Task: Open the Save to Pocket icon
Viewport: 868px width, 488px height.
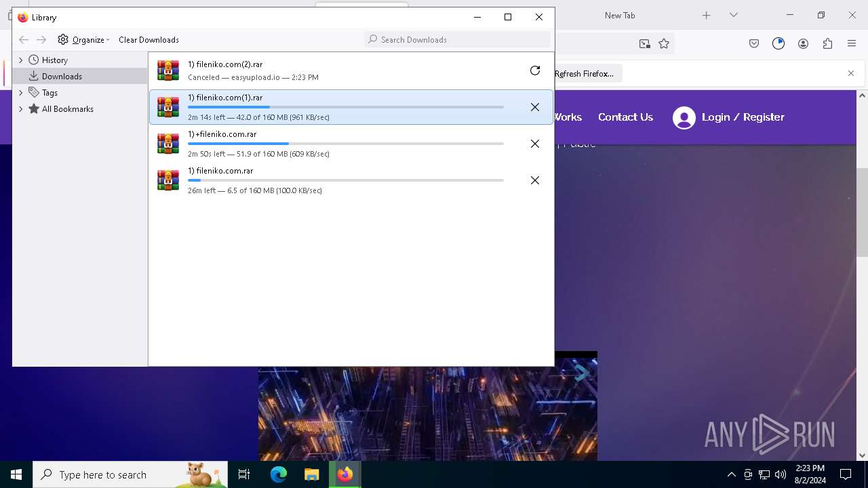Action: pyautogui.click(x=754, y=43)
